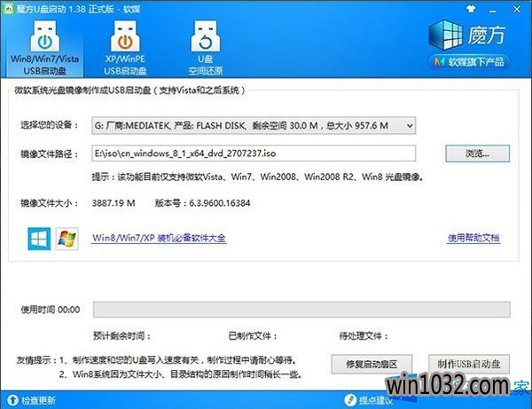Click the image file path input field
532x409 pixels.
[253, 153]
